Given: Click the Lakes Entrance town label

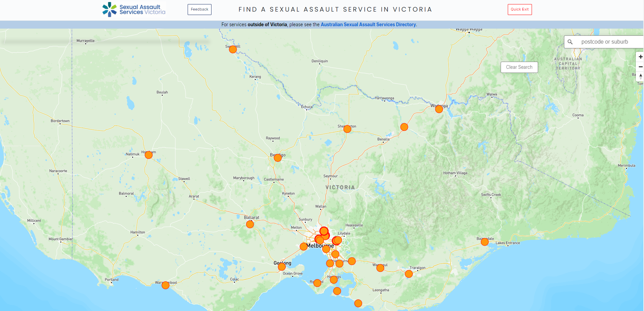Looking at the screenshot, I should [508, 243].
